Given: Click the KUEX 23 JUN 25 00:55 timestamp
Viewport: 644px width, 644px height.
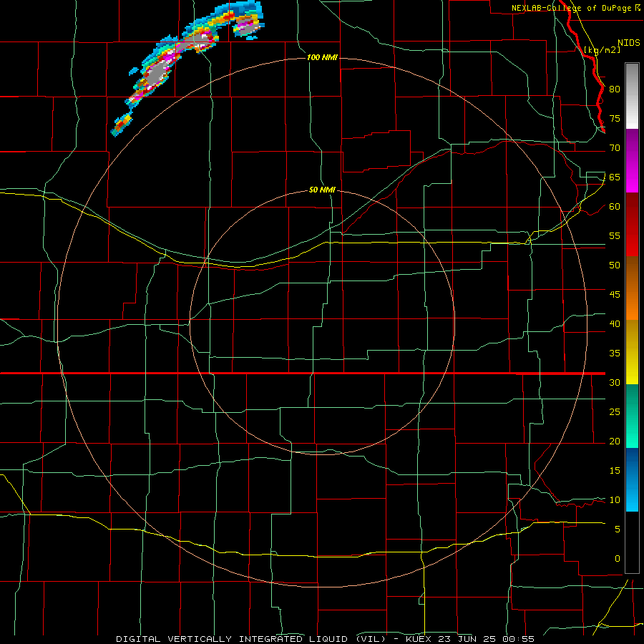Looking at the screenshot, I should coord(470,639).
